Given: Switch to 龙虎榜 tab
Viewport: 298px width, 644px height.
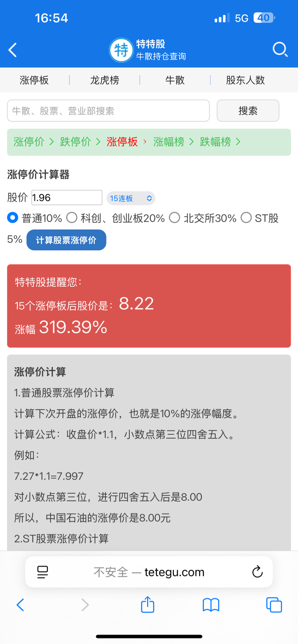Looking at the screenshot, I should 104,80.
